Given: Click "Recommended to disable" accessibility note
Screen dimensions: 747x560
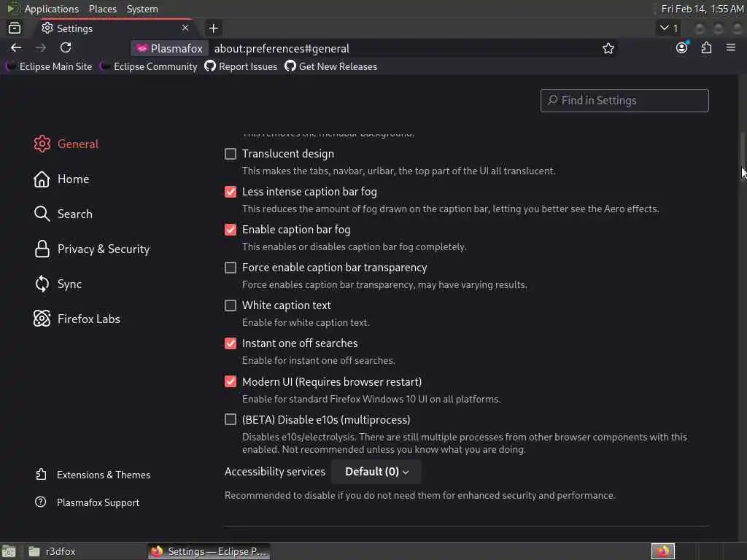Looking at the screenshot, I should [x=419, y=496].
